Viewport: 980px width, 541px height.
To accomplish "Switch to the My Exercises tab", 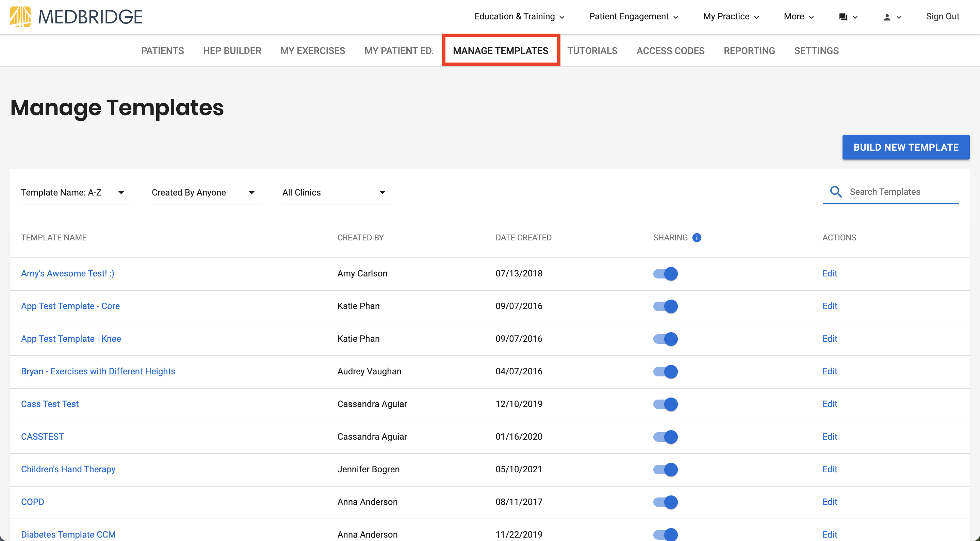I will tap(313, 51).
